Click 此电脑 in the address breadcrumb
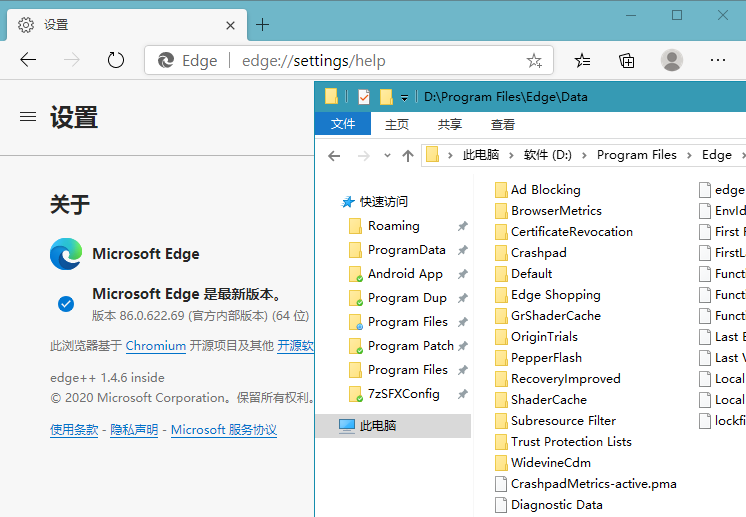 point(481,155)
